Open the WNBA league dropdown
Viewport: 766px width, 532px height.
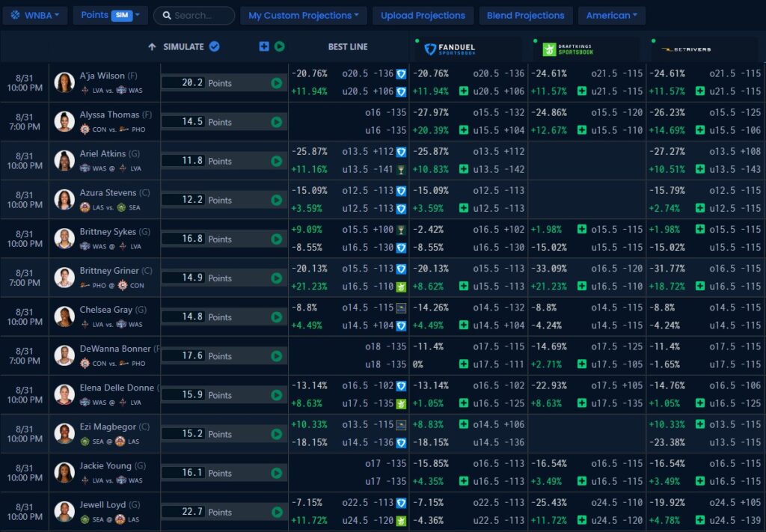coord(34,15)
